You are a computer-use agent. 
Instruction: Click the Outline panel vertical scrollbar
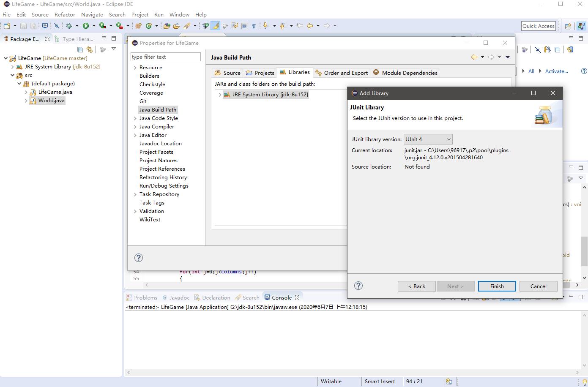click(584, 251)
